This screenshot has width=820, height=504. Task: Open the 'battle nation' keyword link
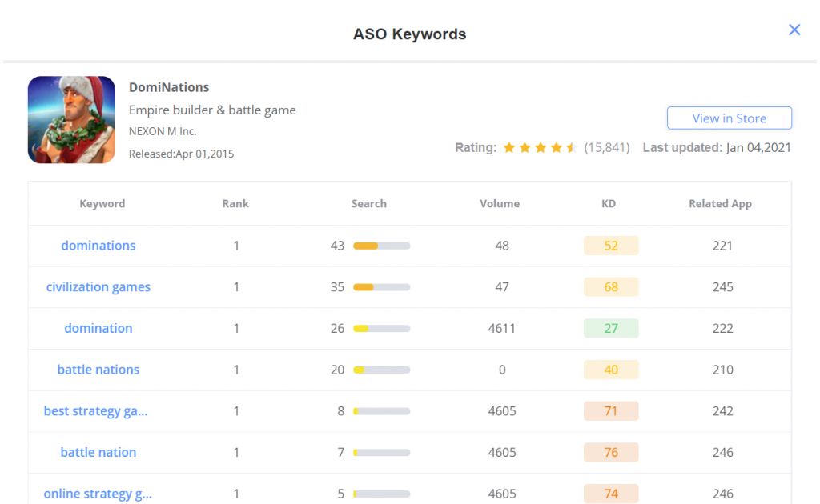(x=98, y=452)
